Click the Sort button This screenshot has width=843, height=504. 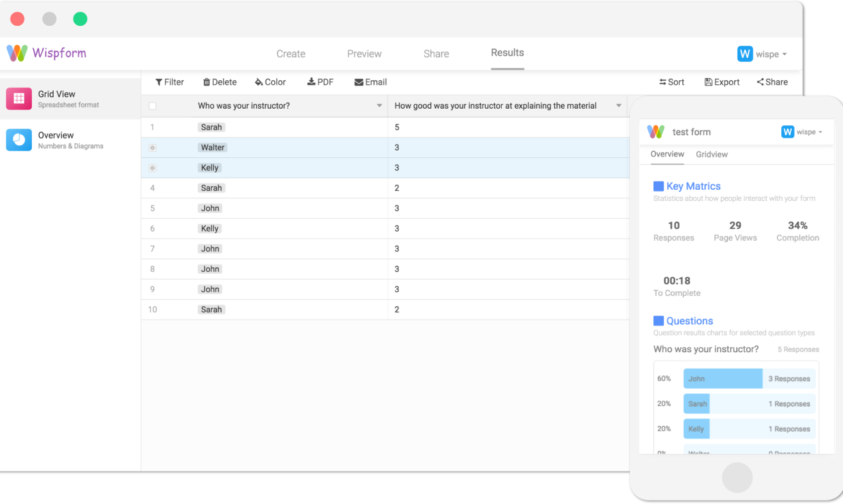[x=671, y=82]
